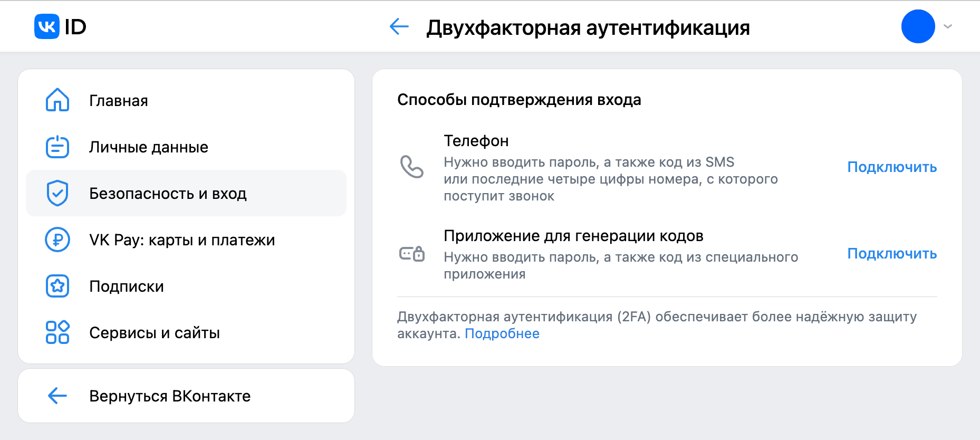
Task: Click the star icon for Подписки
Action: pyautogui.click(x=57, y=286)
